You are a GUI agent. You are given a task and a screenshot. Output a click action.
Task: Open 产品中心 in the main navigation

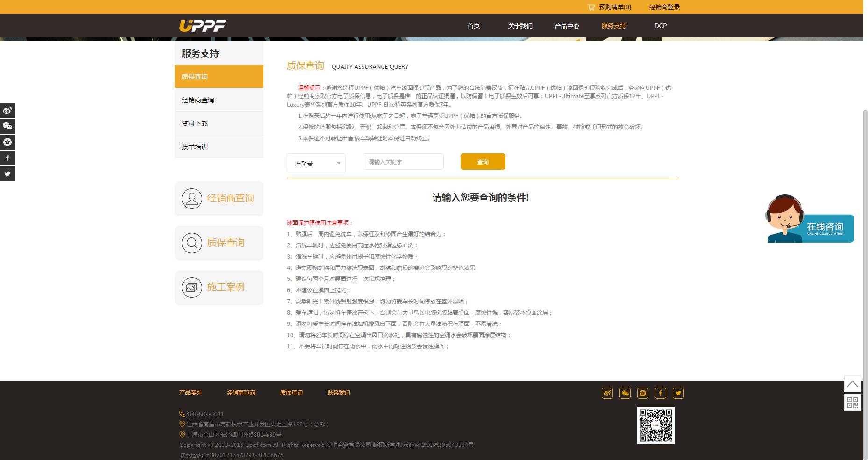click(567, 26)
